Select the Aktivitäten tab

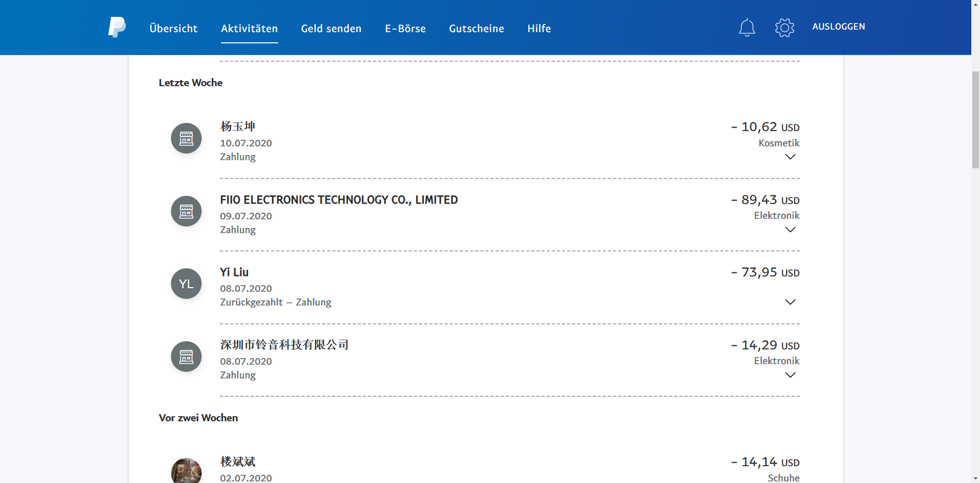tap(249, 29)
